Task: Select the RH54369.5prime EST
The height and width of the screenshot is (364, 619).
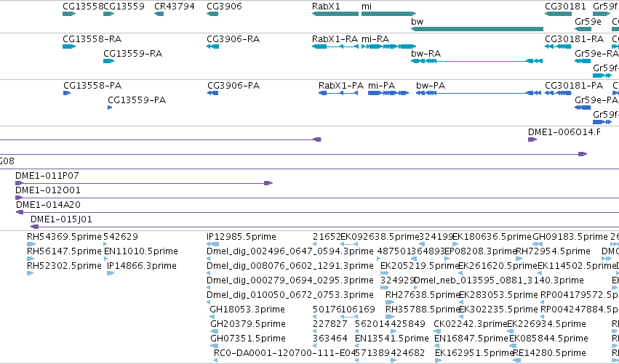Action: (31, 244)
